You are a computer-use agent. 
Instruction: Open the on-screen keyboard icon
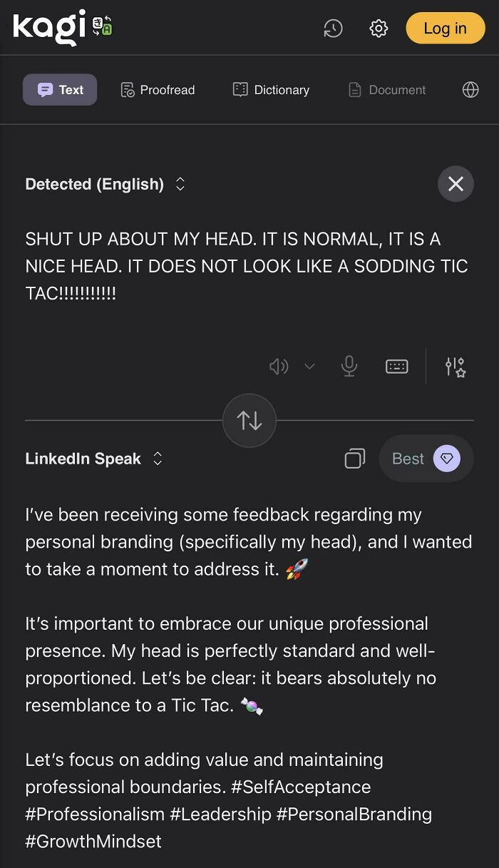pyautogui.click(x=396, y=366)
